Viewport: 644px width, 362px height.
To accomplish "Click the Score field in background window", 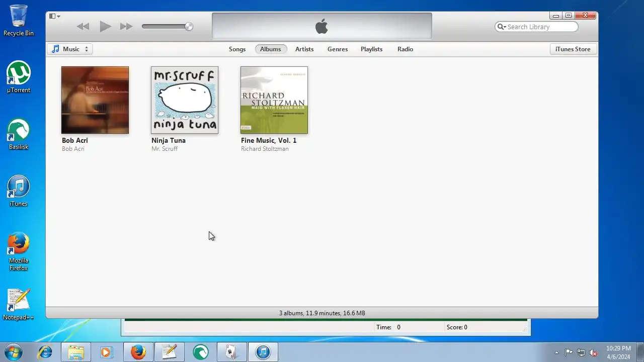I will (457, 327).
